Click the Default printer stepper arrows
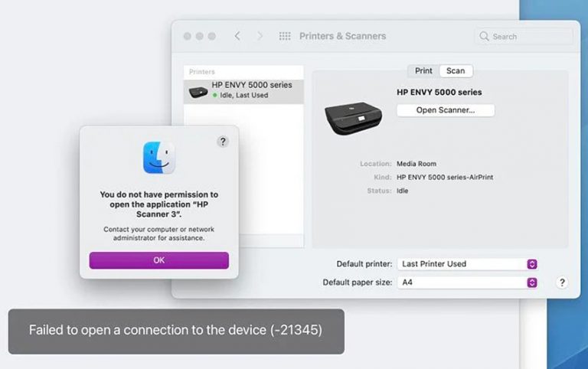This screenshot has height=369, width=588. point(532,264)
